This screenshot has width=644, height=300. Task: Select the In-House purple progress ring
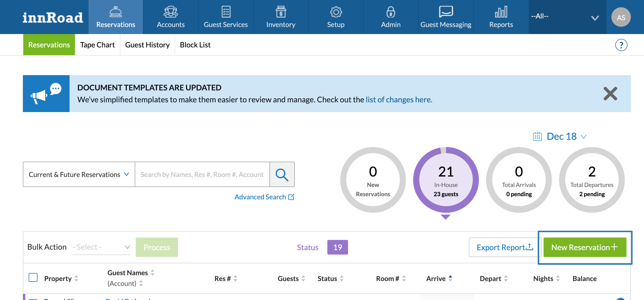[446, 180]
